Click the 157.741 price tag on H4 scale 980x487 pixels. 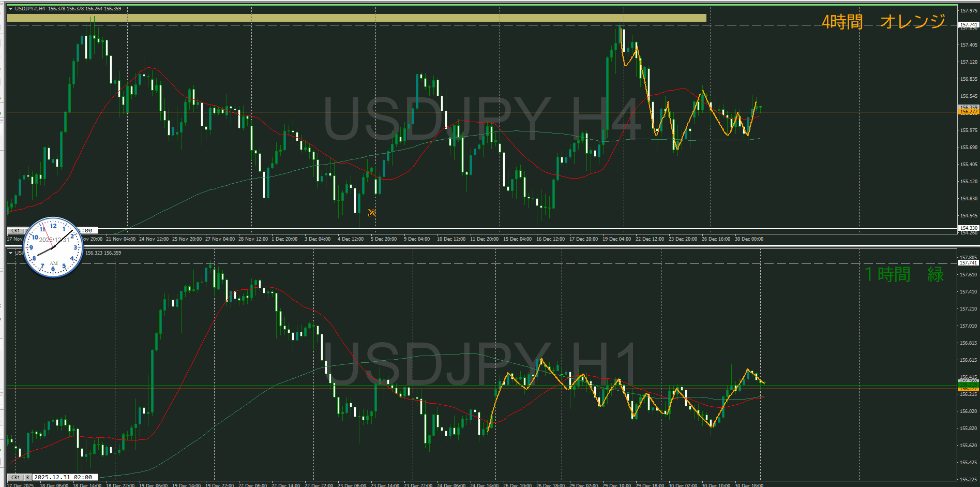pos(969,25)
